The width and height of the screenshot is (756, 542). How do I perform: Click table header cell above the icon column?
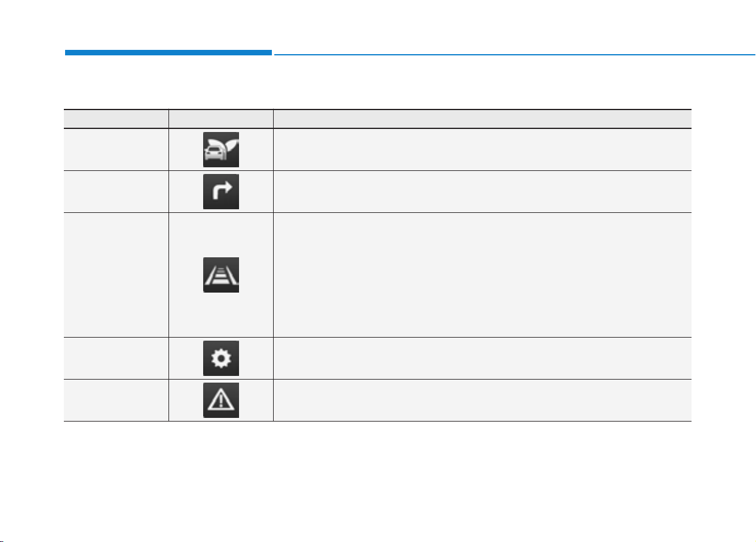[221, 119]
